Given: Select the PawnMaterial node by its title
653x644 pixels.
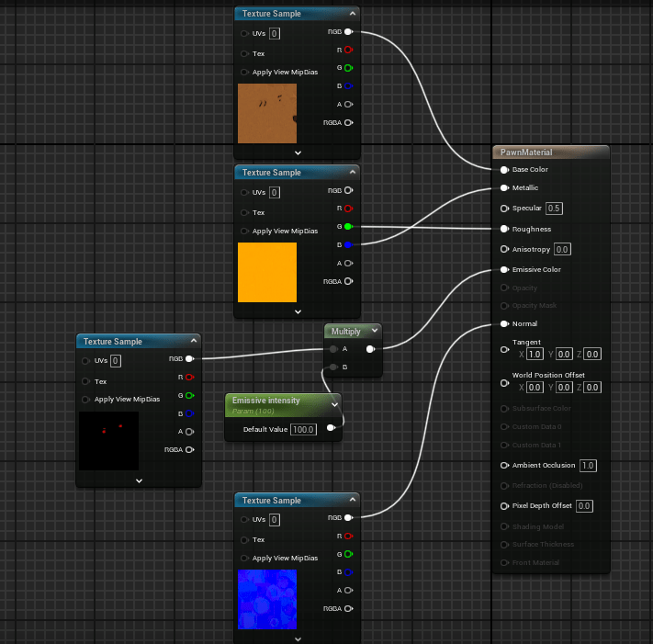Looking at the screenshot, I should point(526,153).
